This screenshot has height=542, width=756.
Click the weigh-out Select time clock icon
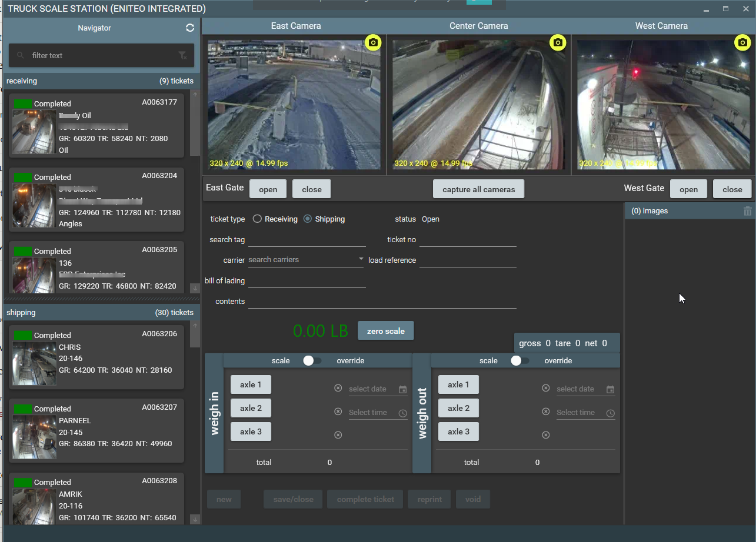tap(611, 413)
